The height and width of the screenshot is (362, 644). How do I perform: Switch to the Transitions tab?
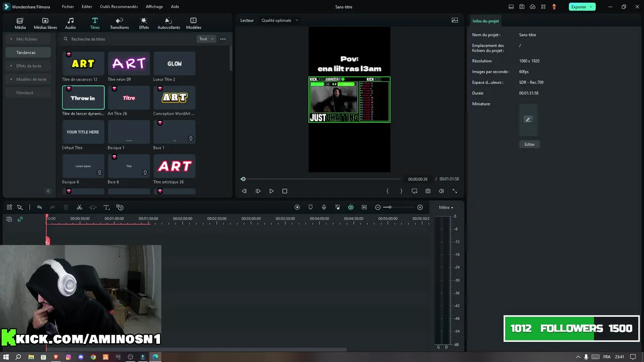pyautogui.click(x=119, y=24)
